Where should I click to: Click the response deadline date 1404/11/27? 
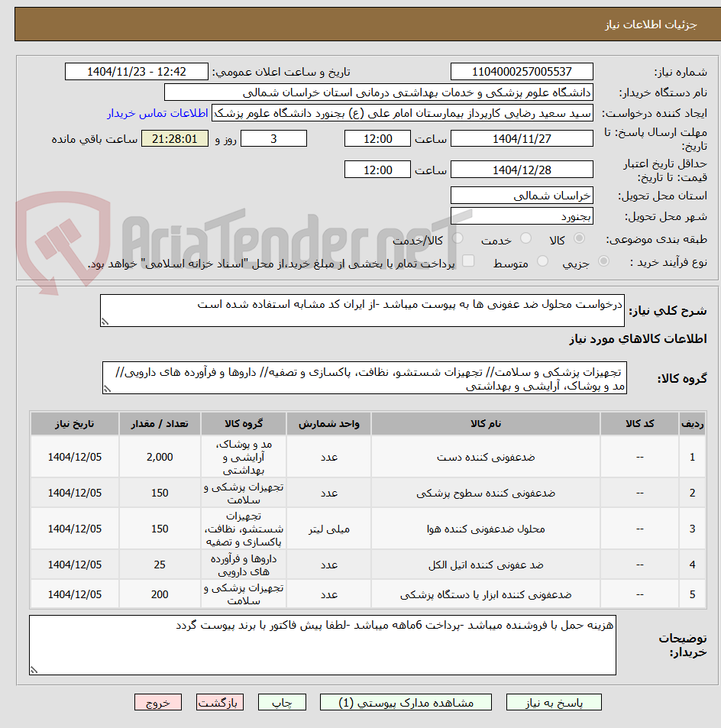point(522,138)
